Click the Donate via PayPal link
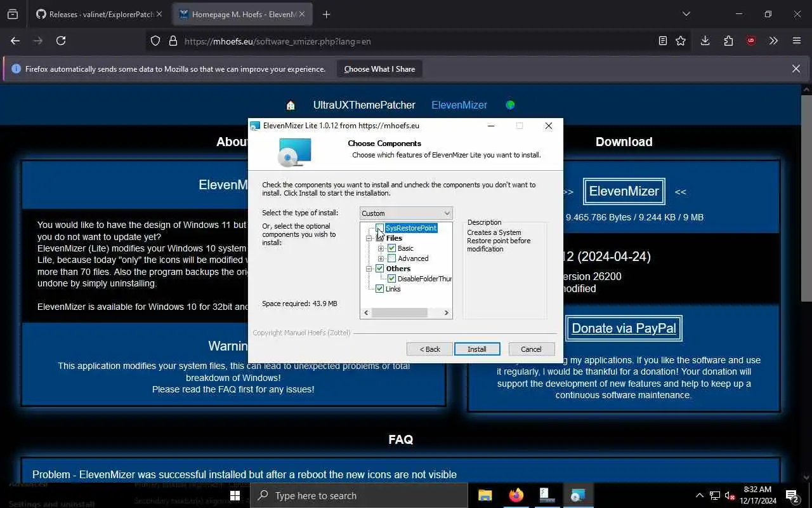The height and width of the screenshot is (508, 812). tap(624, 328)
